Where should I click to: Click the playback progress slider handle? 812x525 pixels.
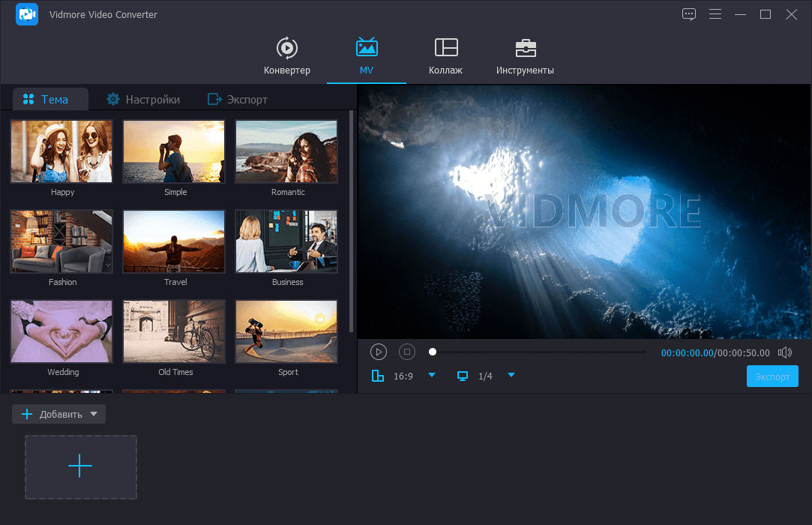tap(433, 352)
